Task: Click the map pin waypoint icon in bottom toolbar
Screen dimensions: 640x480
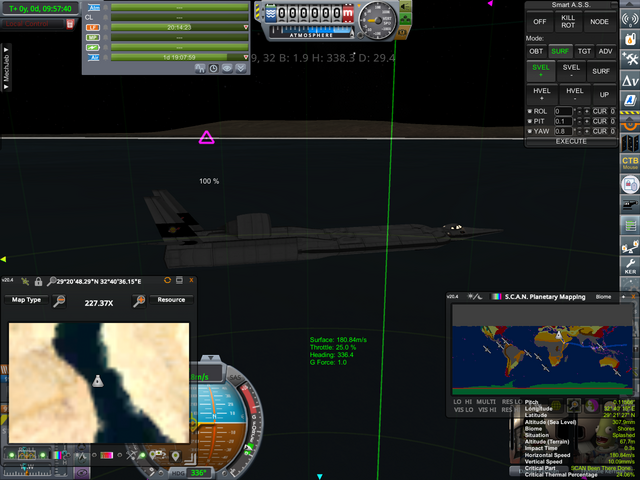Action: click(x=176, y=456)
